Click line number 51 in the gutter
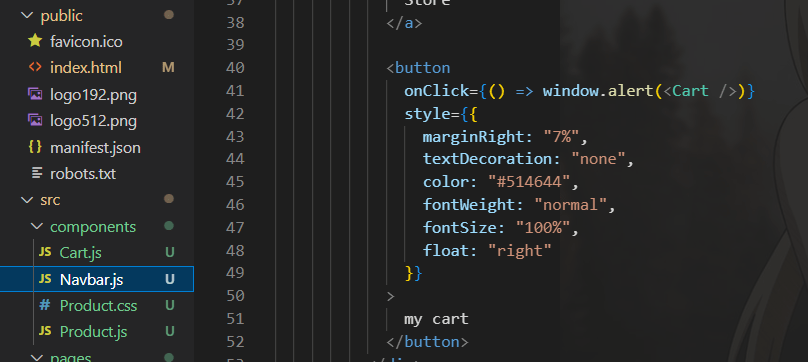Screen dimensions: 808x362 coord(235,319)
